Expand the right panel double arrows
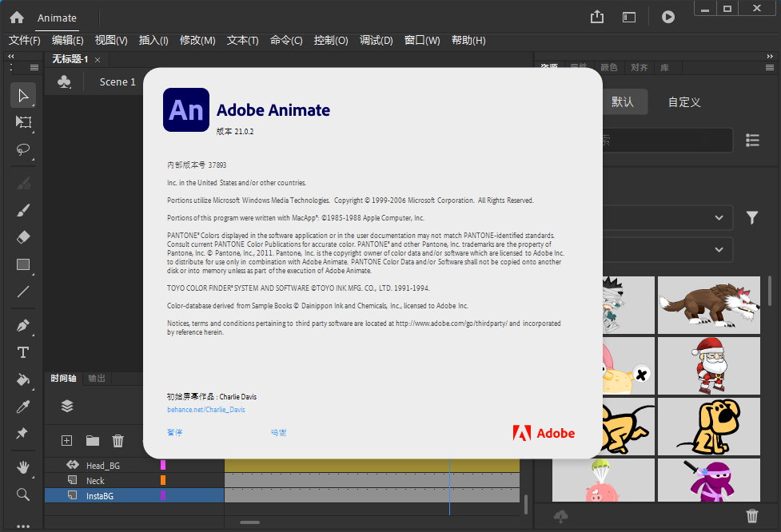This screenshot has width=781, height=532. point(770,56)
